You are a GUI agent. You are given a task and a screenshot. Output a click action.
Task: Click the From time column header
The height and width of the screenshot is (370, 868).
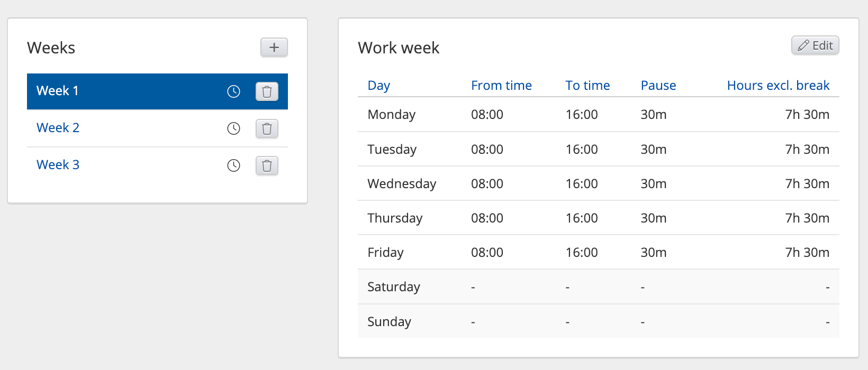[501, 86]
